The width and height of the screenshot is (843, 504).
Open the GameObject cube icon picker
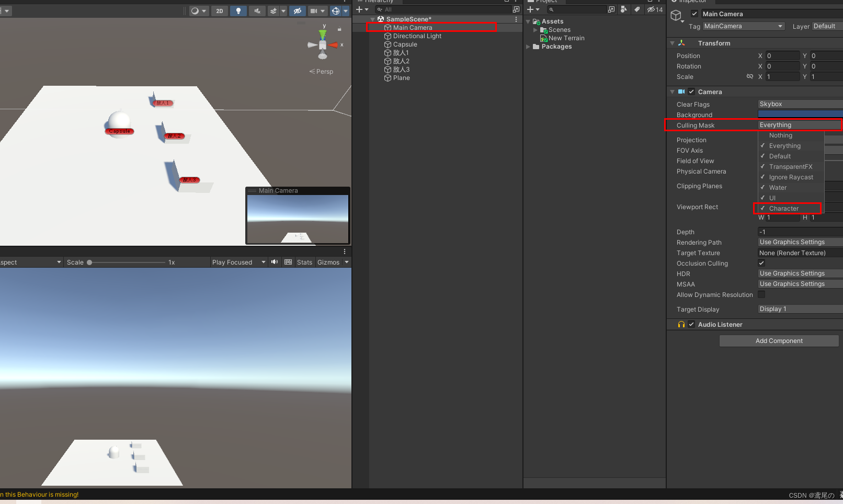tap(677, 17)
